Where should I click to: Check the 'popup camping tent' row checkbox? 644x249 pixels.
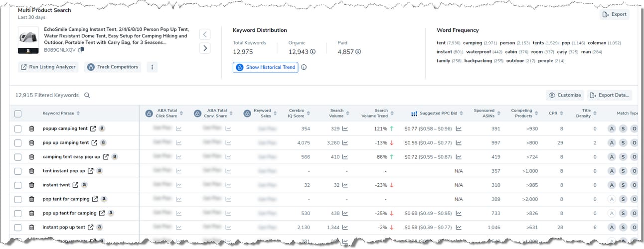(18, 128)
